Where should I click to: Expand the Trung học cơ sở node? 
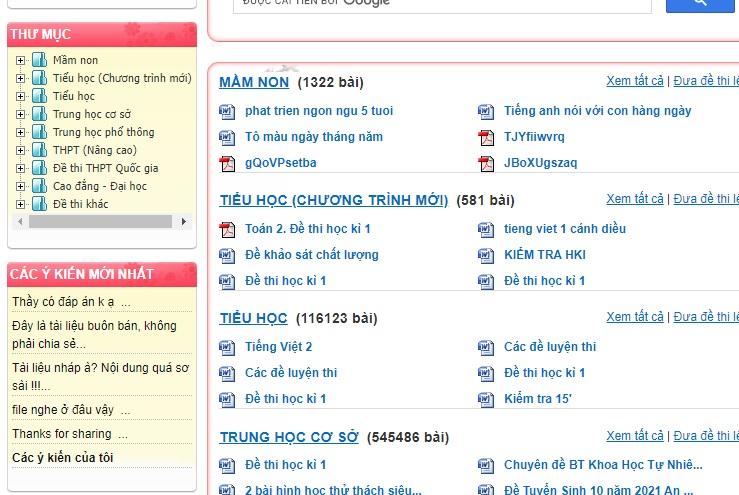point(20,114)
